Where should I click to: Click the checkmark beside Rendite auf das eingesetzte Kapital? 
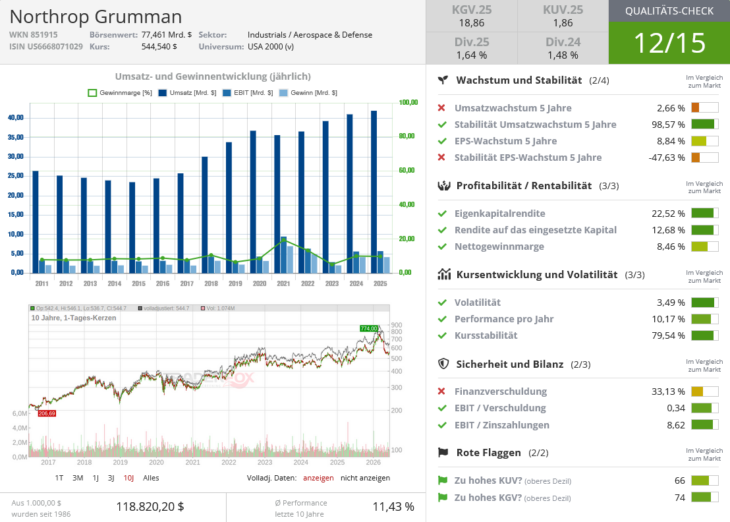[442, 230]
